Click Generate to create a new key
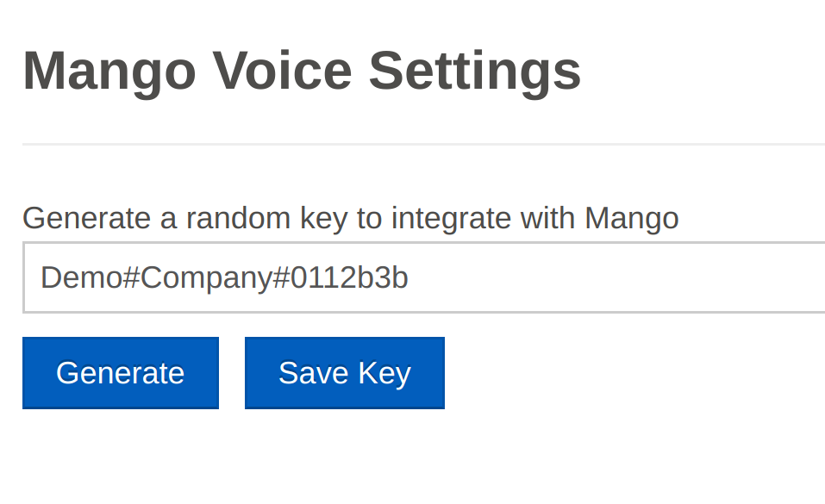Image resolution: width=825 pixels, height=504 pixels. (120, 372)
